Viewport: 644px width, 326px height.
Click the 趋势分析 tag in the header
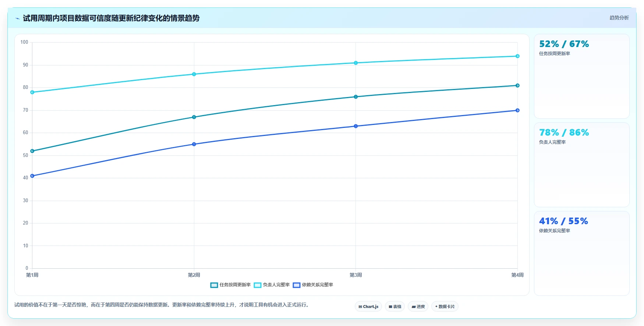pos(619,18)
